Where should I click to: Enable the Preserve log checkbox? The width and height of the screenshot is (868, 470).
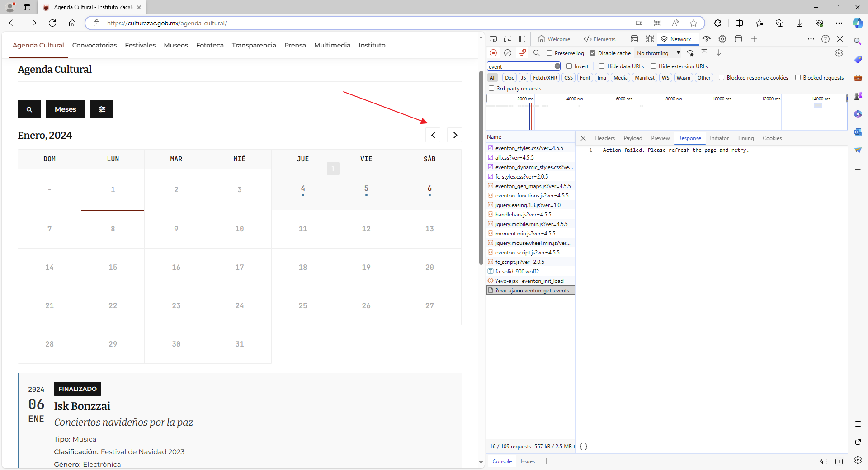[549, 53]
